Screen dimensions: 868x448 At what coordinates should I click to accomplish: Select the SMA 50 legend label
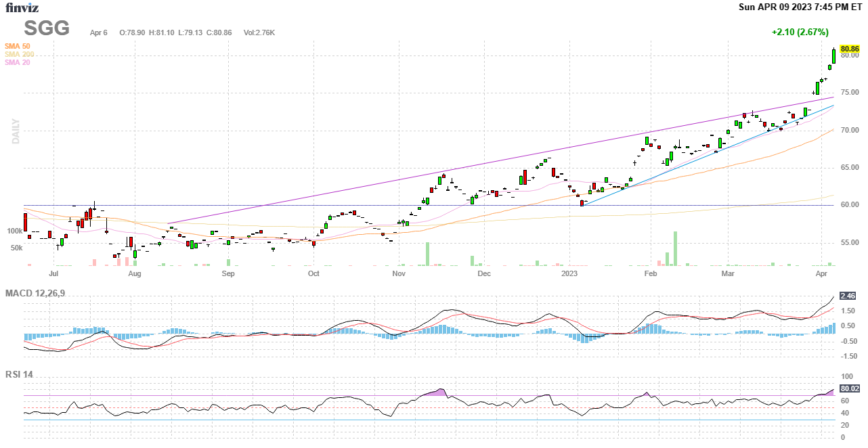coord(17,46)
